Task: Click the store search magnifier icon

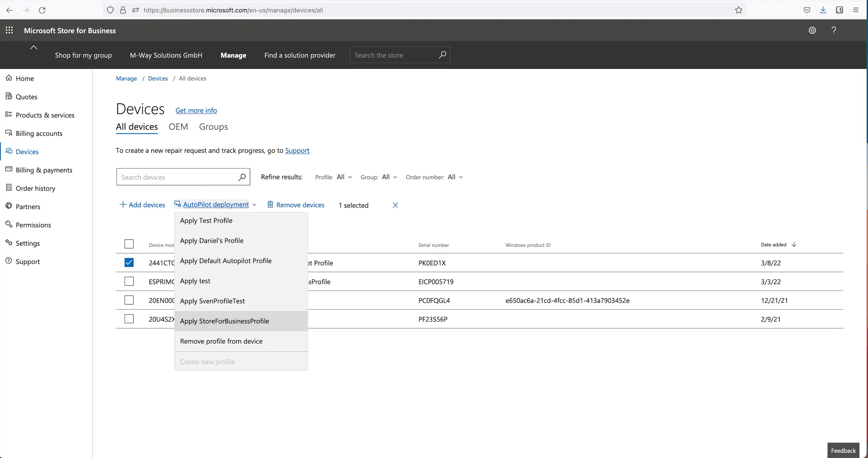Action: point(442,55)
